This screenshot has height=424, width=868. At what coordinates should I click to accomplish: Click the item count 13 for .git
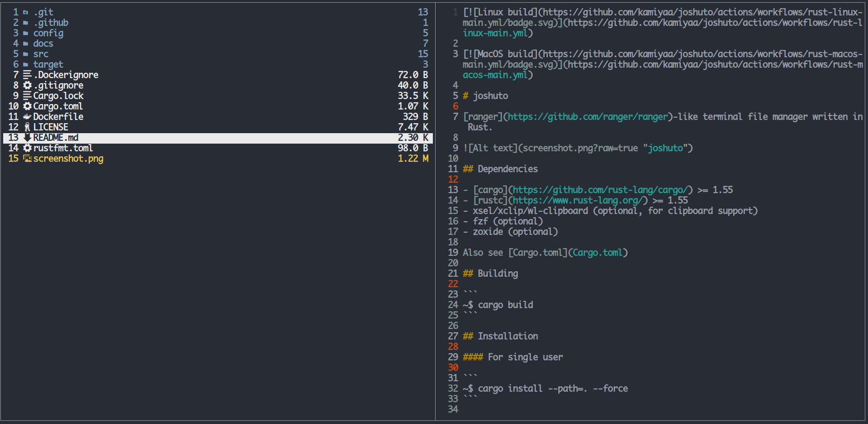(423, 12)
